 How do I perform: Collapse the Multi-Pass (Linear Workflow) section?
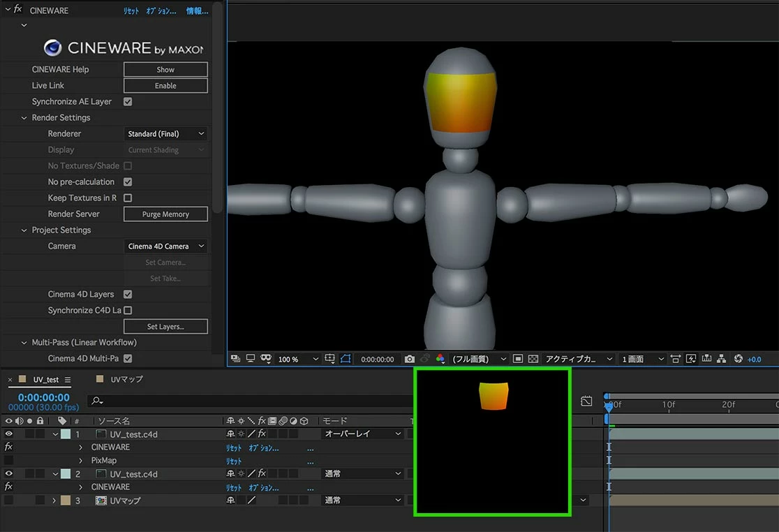coord(24,342)
